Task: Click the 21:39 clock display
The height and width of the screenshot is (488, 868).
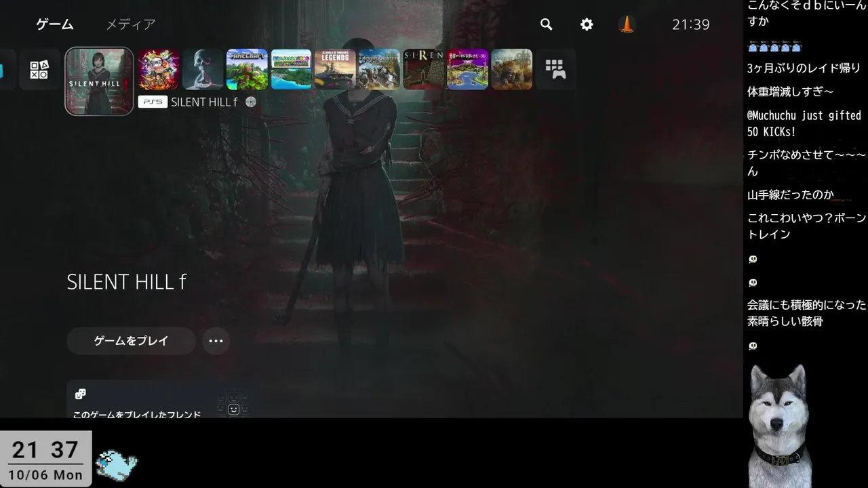Action: [690, 24]
